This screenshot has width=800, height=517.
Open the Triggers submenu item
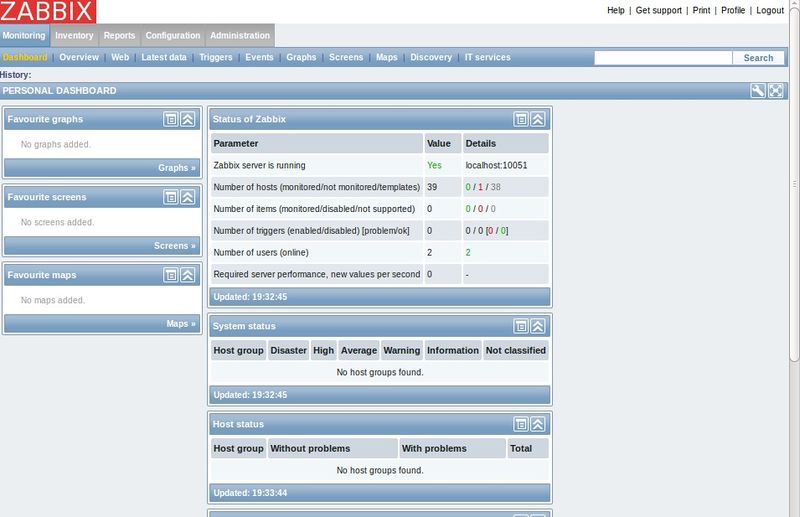point(216,57)
